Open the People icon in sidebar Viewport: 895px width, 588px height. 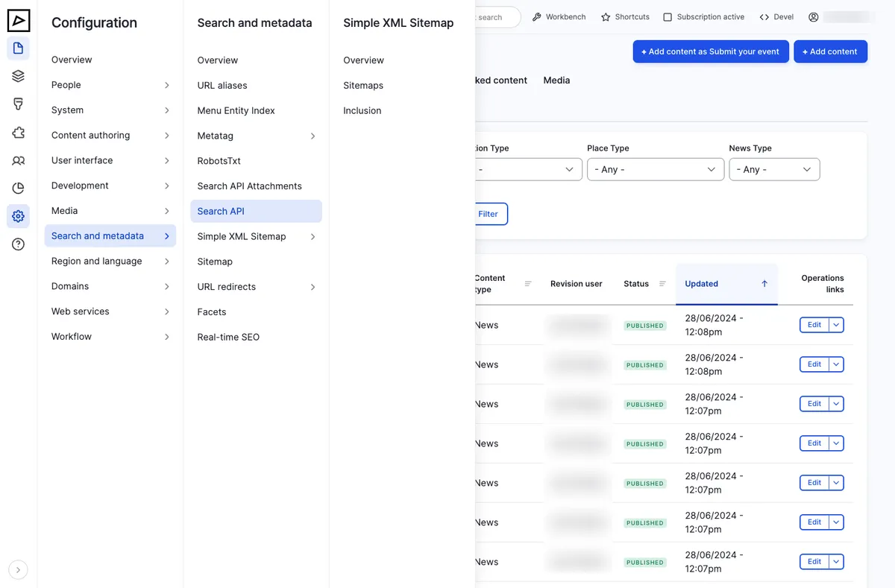[x=19, y=160]
